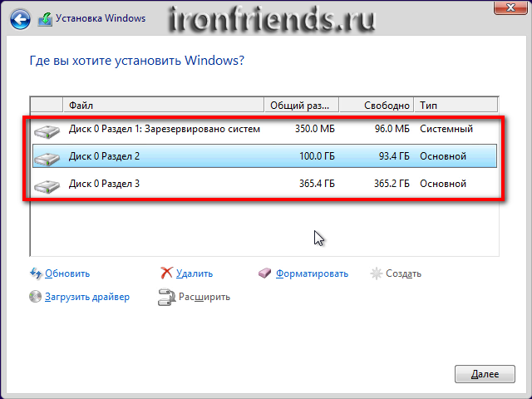Viewport: 532px width, 399px height.
Task: Open the Загрузить драйвер link
Action: coord(87,297)
